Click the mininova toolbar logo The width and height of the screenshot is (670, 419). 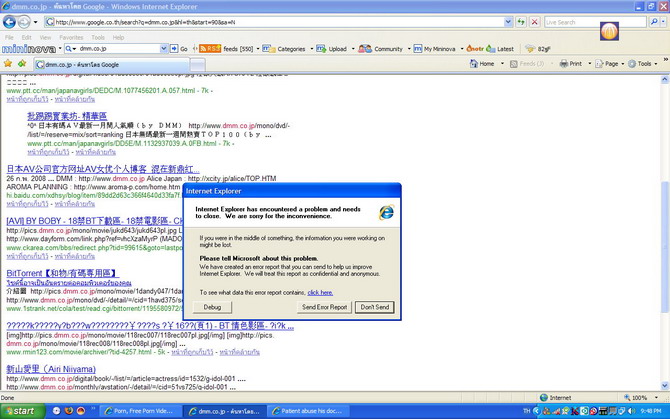29,49
